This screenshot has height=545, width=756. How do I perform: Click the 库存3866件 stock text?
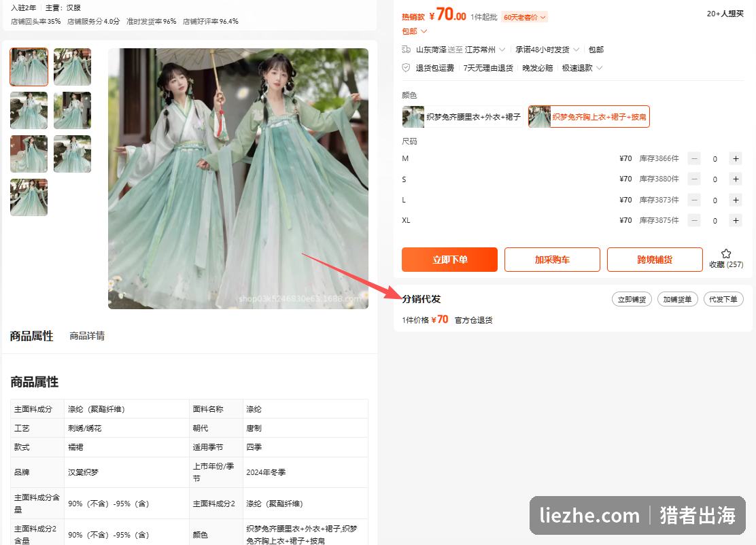point(659,158)
